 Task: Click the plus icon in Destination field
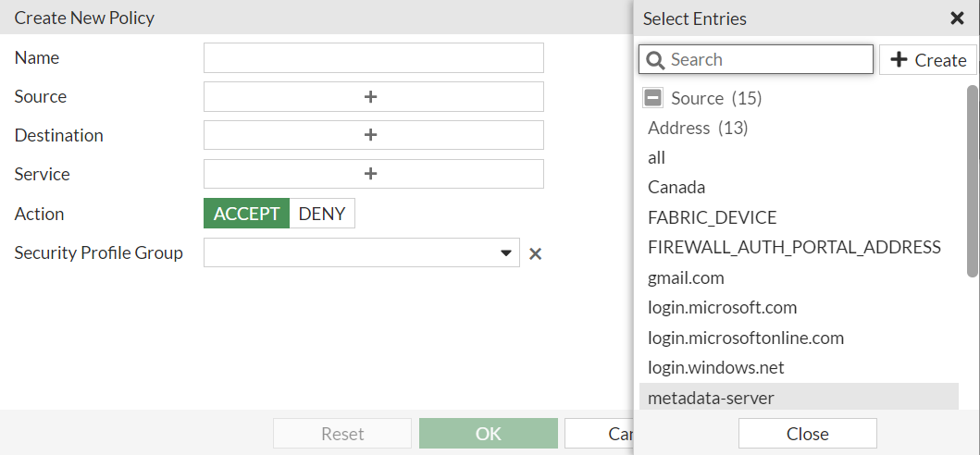[370, 135]
